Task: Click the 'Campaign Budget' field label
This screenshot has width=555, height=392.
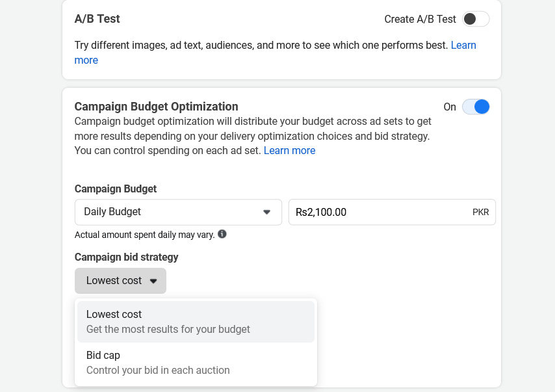Action: (x=116, y=189)
